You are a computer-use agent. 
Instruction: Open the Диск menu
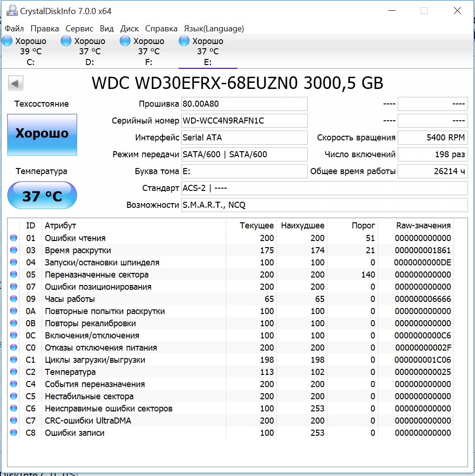coord(129,29)
